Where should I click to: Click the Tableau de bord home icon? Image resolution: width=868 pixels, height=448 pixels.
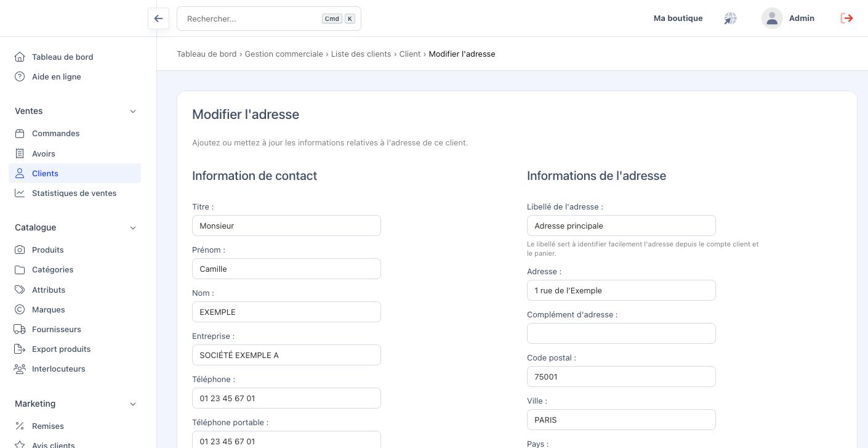pos(20,57)
